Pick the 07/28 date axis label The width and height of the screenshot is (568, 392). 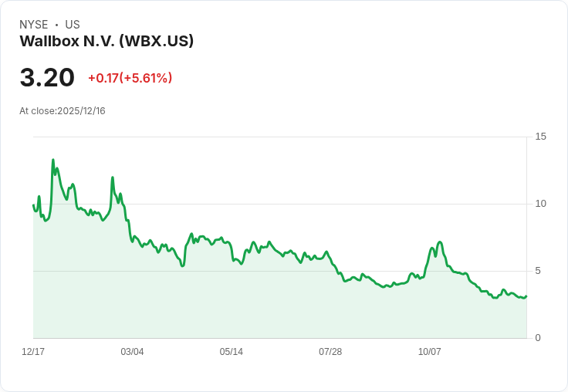(330, 352)
